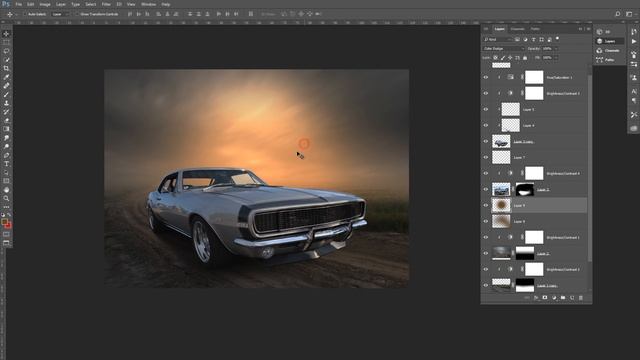Screen dimensions: 640x360
Task: Select the Lasso tool
Action: (x=6, y=51)
